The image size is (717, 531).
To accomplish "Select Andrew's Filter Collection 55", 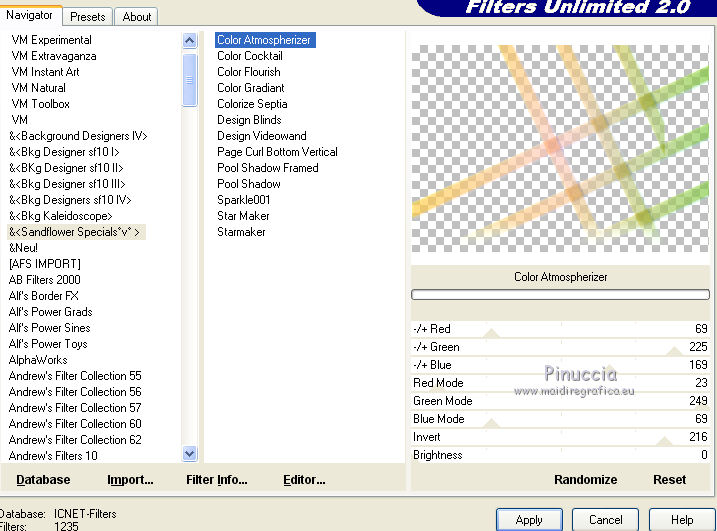I will (75, 376).
